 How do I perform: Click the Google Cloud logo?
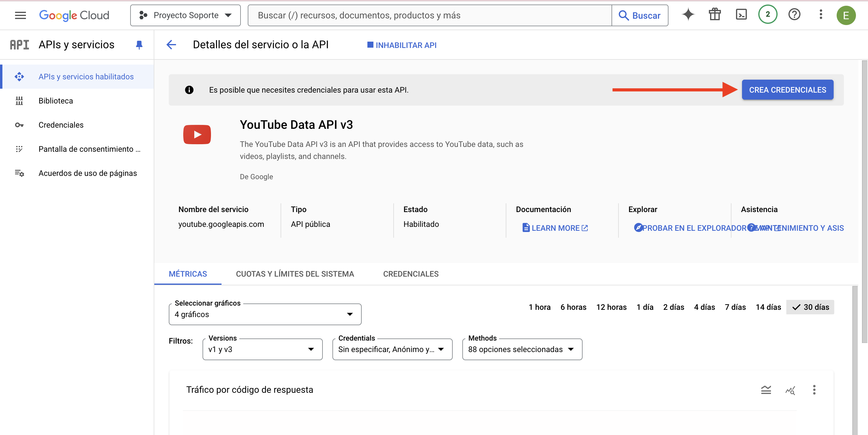[74, 15]
